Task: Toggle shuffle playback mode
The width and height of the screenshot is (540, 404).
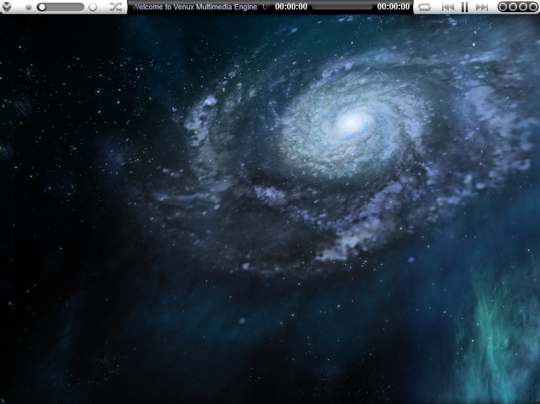Action: point(115,7)
